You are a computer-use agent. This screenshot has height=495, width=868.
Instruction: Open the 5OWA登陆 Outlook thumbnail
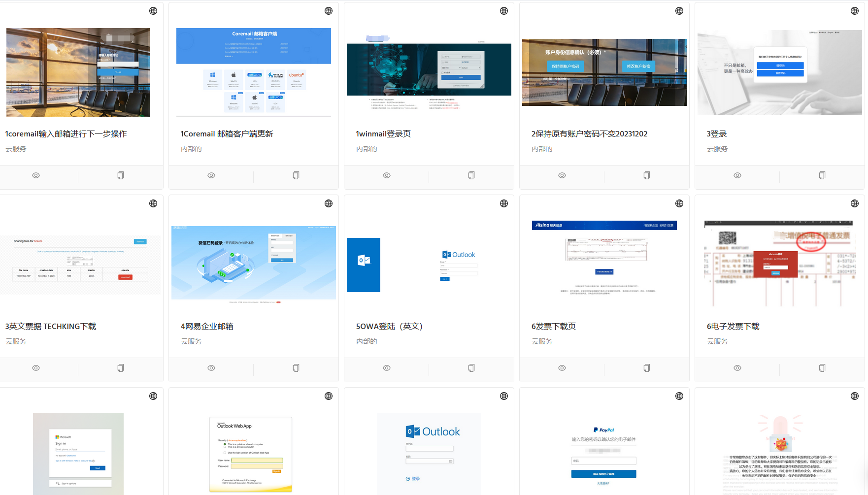429,265
